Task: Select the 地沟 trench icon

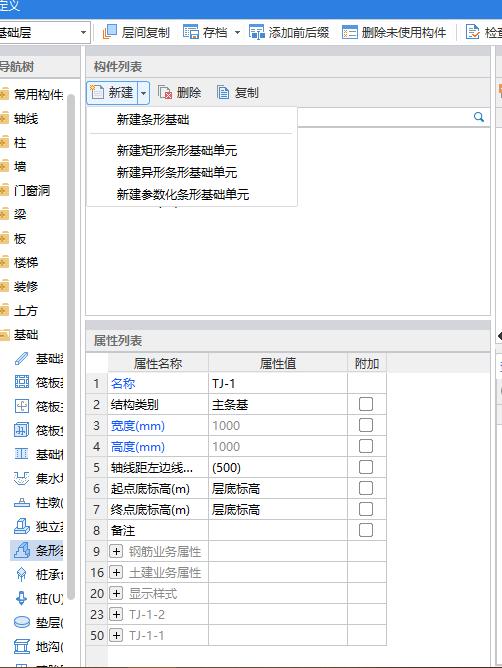Action: (x=22, y=646)
